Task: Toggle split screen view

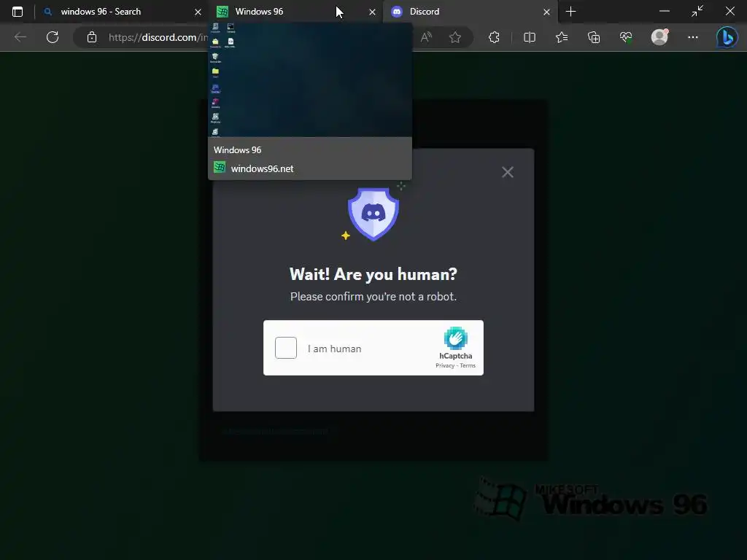Action: point(530,37)
